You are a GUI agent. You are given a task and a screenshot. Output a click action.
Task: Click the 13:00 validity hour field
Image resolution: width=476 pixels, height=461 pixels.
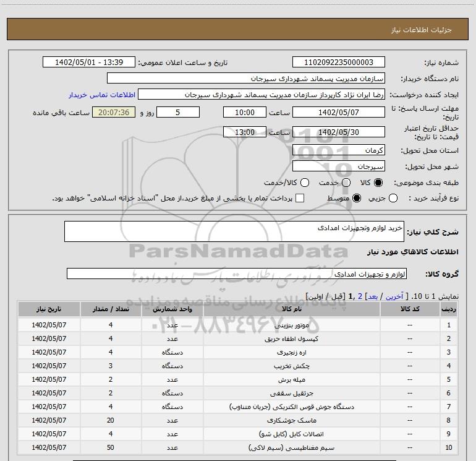(x=245, y=132)
